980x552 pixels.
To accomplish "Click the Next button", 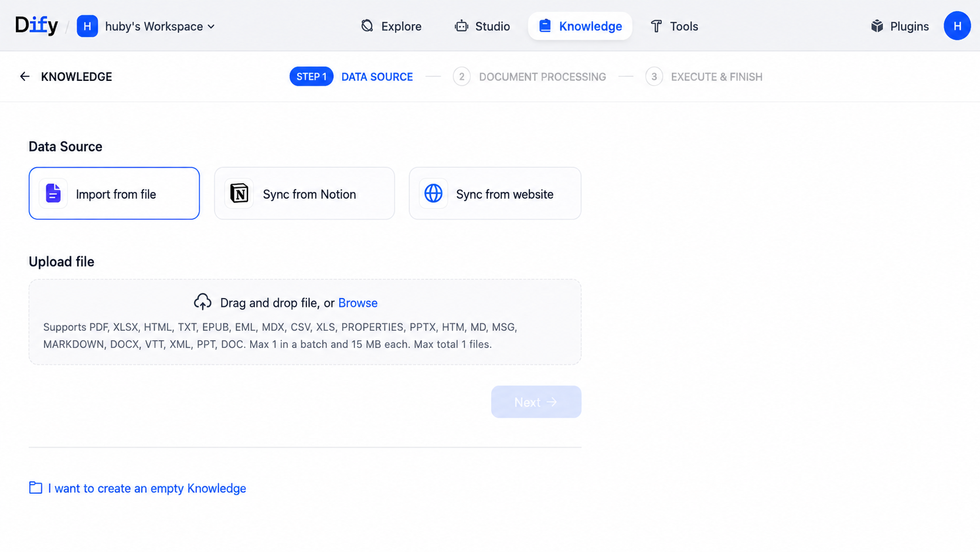I will (x=536, y=402).
